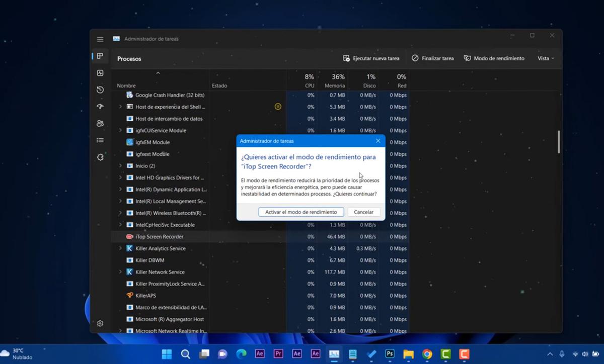Show the Detalles list via sidebar icon

coord(100,140)
